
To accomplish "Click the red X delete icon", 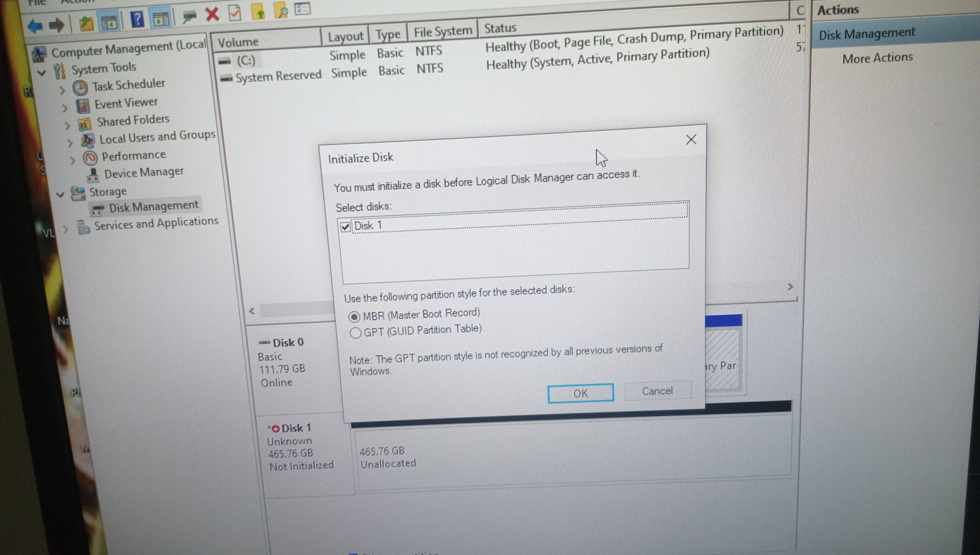I will (x=212, y=14).
